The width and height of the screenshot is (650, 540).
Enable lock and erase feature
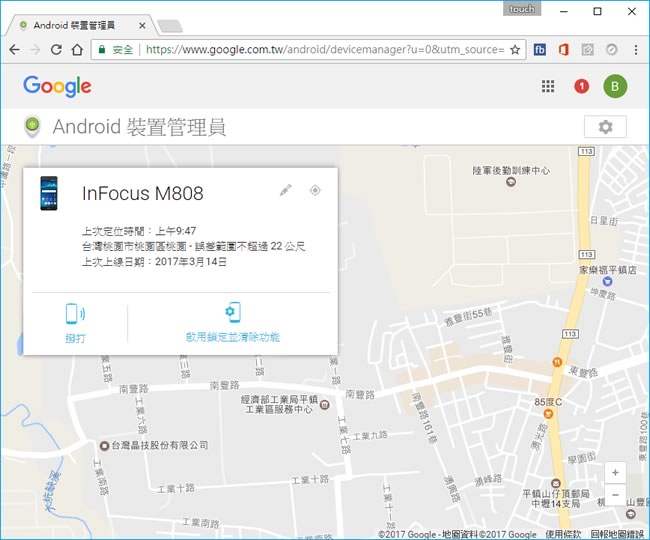[x=232, y=323]
